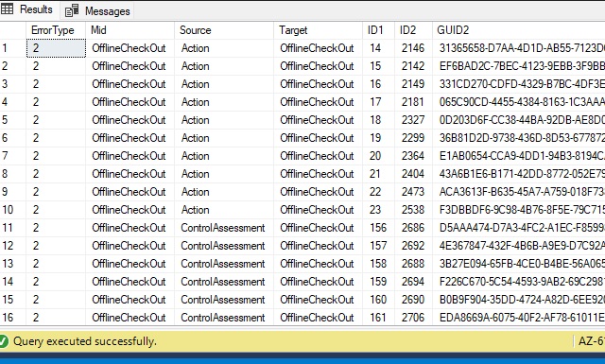The image size is (605, 364).
Task: Click ID2 cell with value 2364
Action: pyautogui.click(x=413, y=156)
